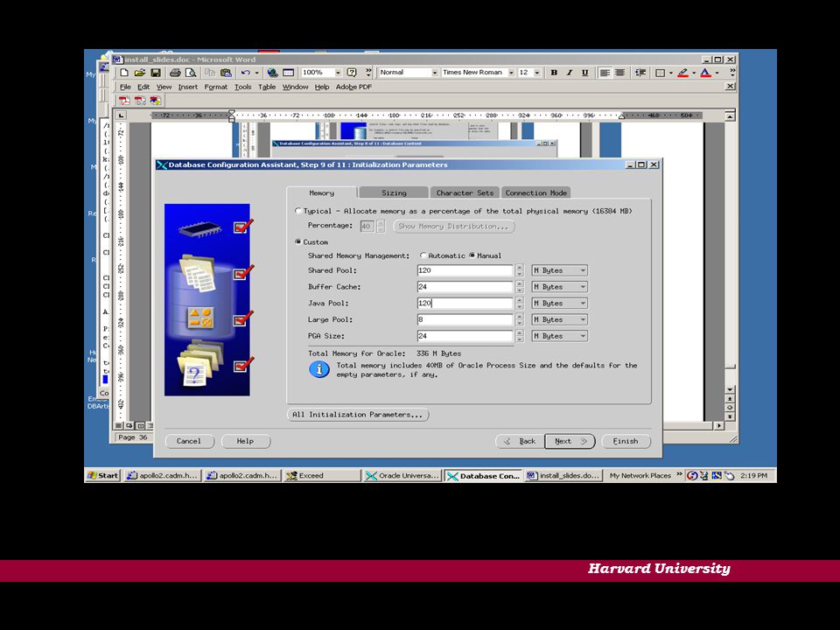Apply Underline formatting in Word

(x=584, y=73)
